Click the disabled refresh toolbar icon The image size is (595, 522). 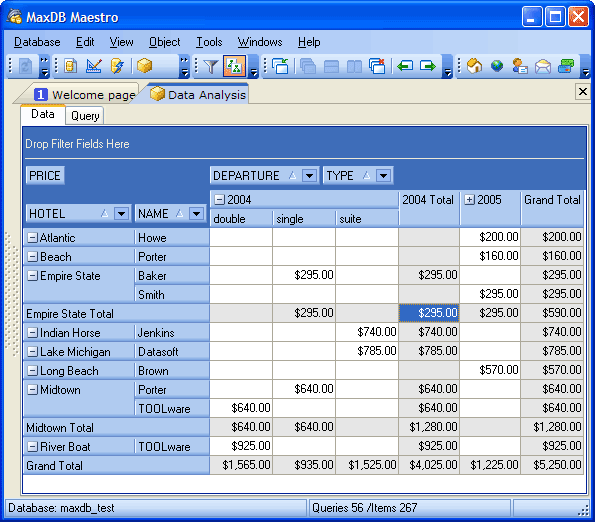pos(25,67)
